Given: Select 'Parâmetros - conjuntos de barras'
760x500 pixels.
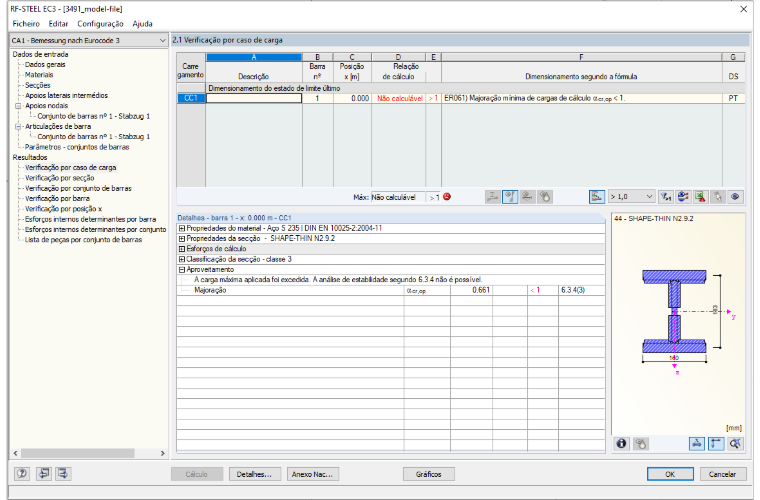Looking at the screenshot, I should 77,147.
